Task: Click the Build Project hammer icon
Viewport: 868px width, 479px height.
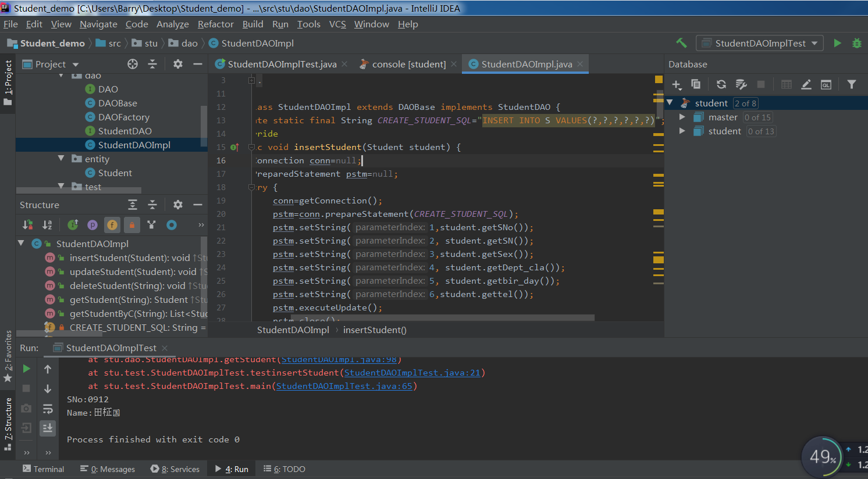Action: pos(681,43)
